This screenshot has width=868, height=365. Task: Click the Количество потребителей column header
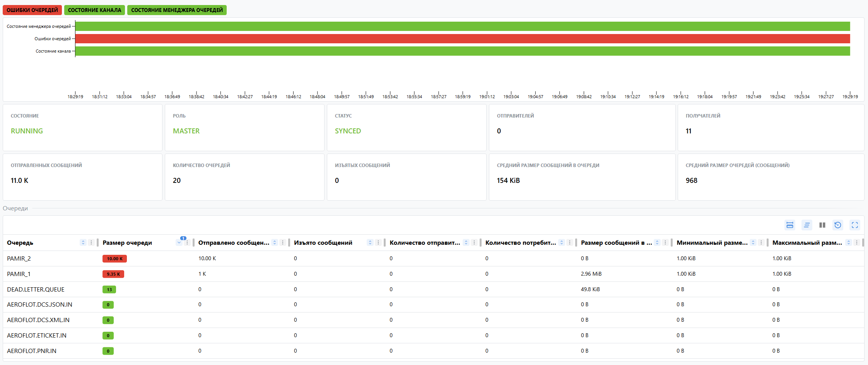pos(520,243)
